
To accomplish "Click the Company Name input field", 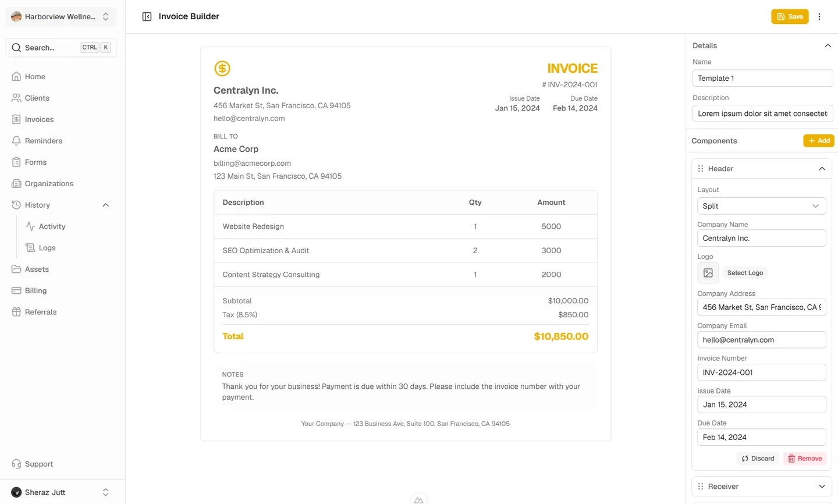I will click(762, 238).
